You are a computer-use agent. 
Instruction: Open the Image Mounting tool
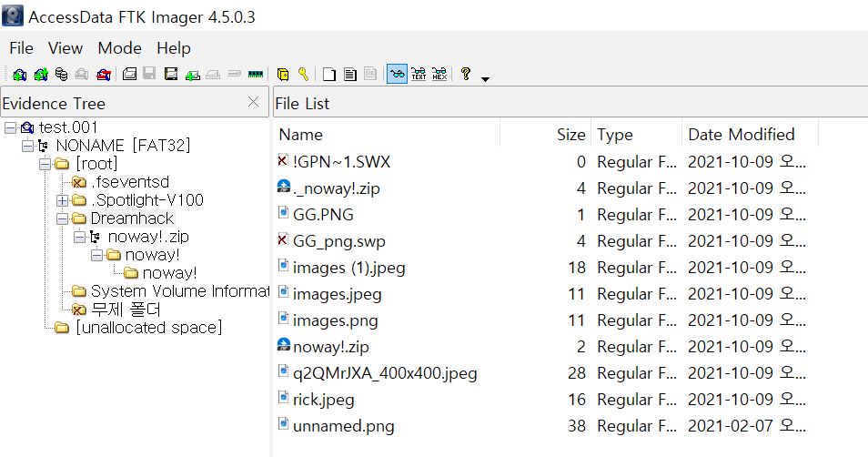point(62,75)
